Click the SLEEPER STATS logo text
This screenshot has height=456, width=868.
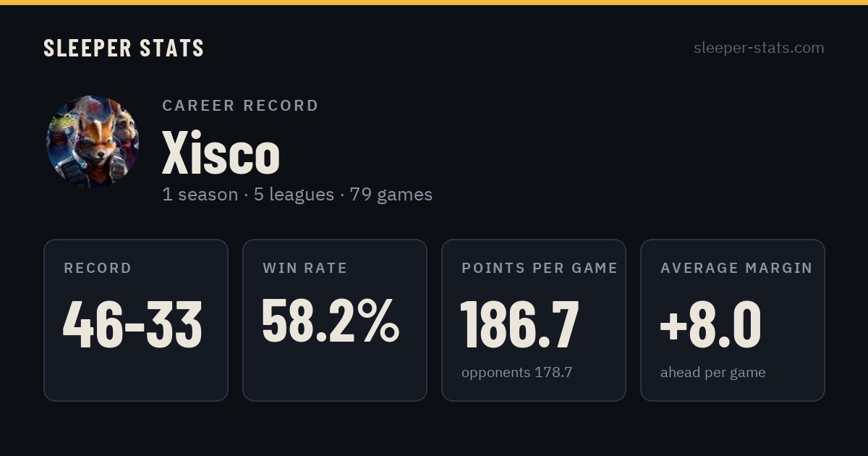coord(124,48)
